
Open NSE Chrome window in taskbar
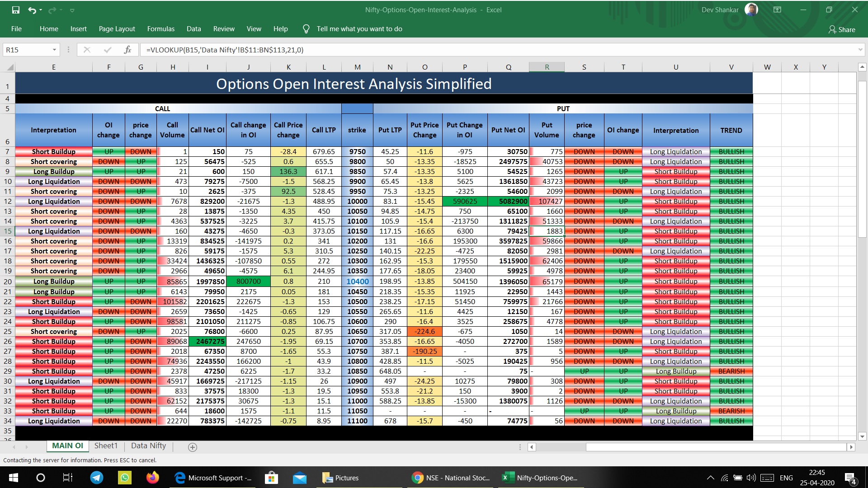pos(451,478)
